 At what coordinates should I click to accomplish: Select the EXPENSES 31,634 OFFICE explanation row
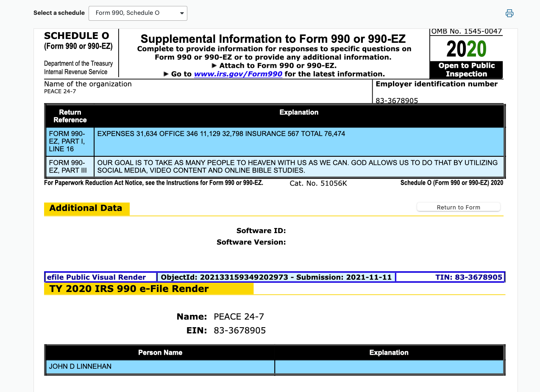(299, 142)
